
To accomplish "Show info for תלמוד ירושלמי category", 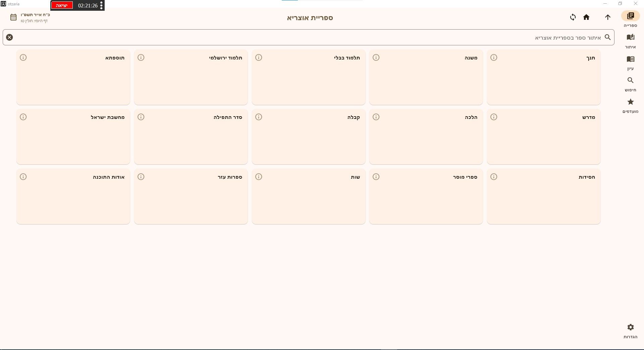I will [141, 57].
